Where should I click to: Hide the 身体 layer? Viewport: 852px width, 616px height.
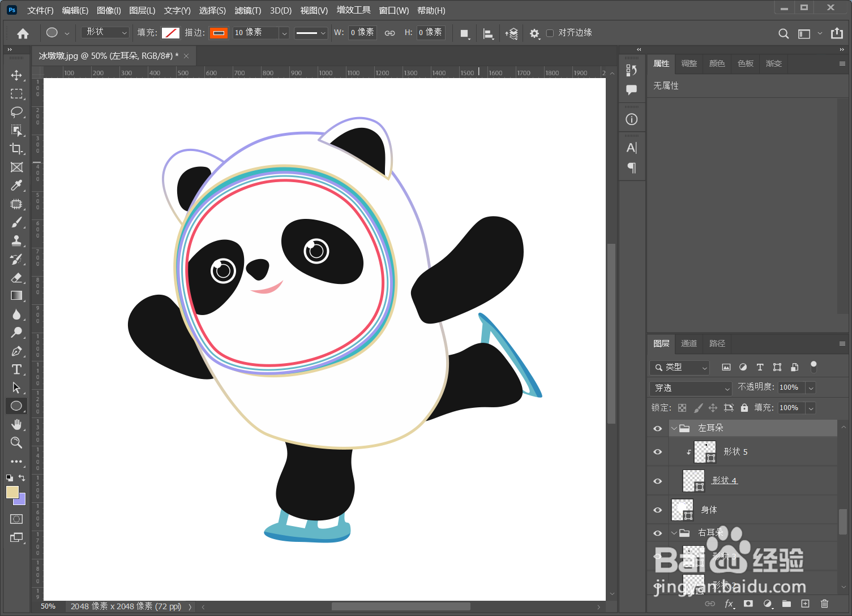[657, 510]
